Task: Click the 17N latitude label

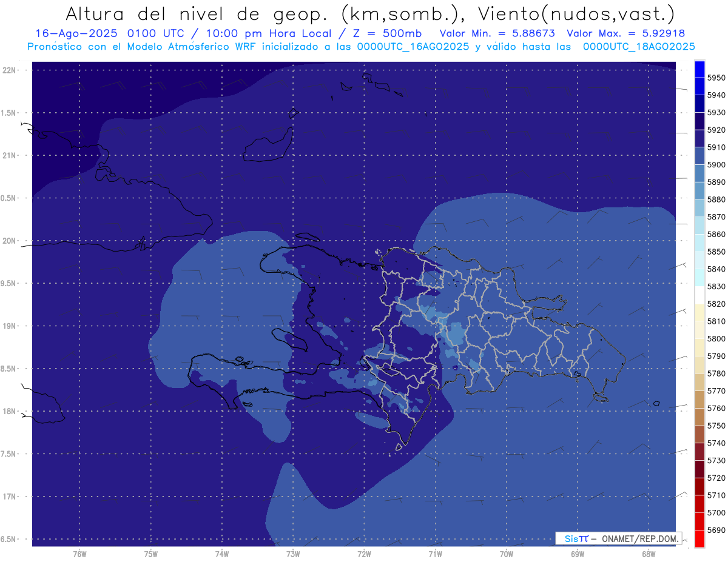Action: [x=9, y=497]
